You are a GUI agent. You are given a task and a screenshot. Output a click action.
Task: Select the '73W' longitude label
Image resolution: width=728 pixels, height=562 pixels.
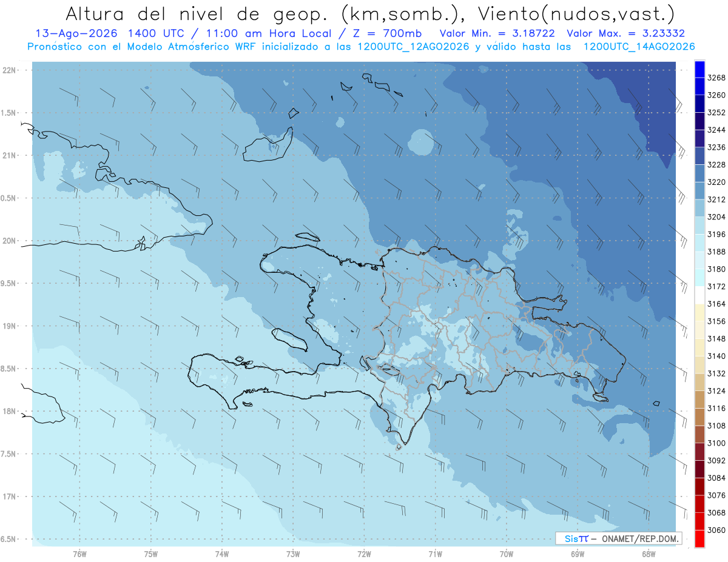click(293, 554)
